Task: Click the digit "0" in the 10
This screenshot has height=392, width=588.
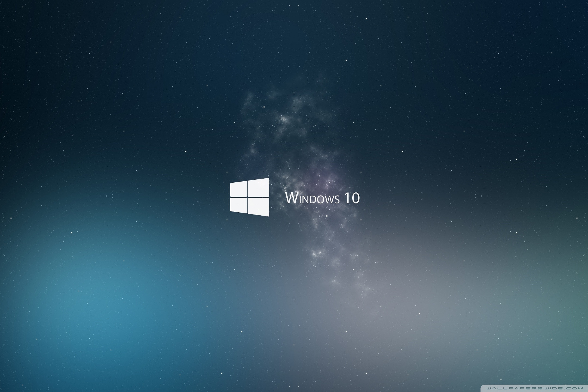Action: (x=355, y=198)
